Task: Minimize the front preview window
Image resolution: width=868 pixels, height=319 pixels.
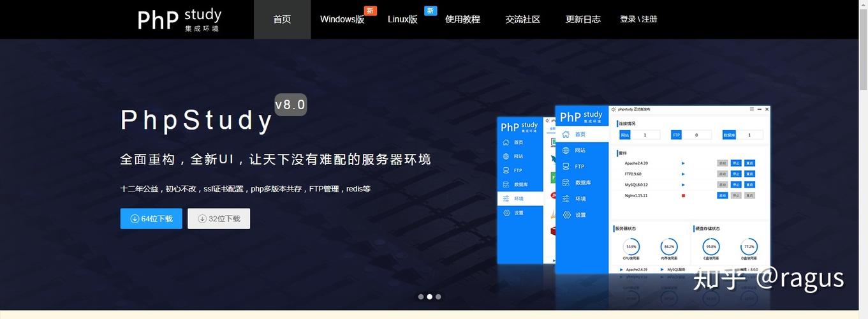Action: pyautogui.click(x=759, y=109)
